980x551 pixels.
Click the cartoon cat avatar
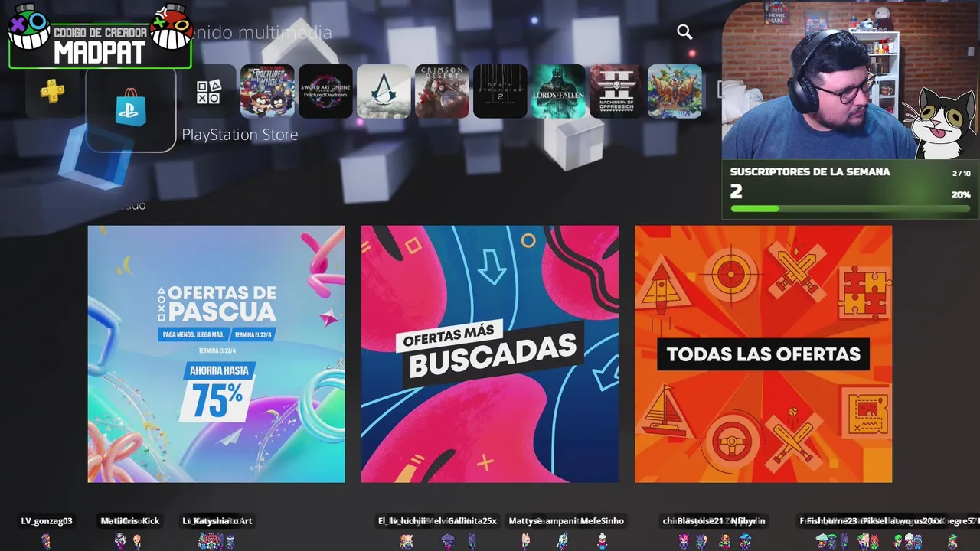tap(940, 122)
